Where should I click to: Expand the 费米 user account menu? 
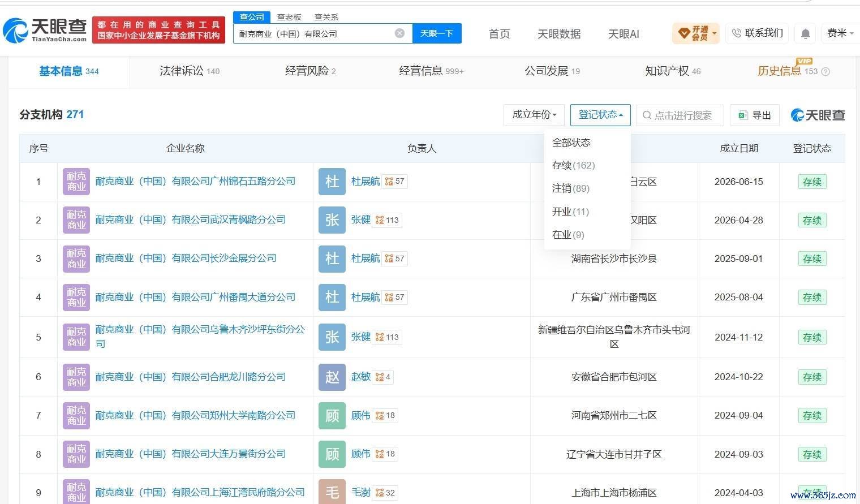(x=840, y=33)
